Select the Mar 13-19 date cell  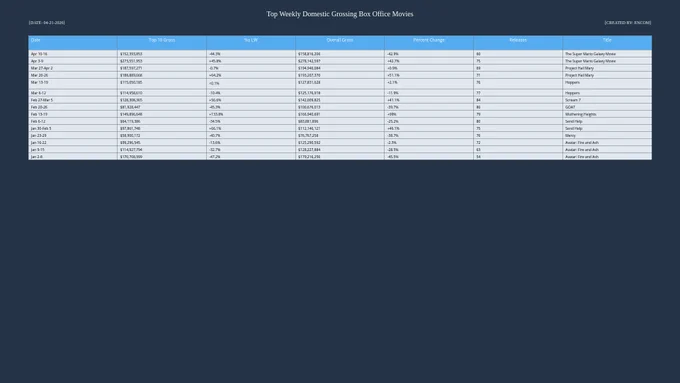pyautogui.click(x=73, y=84)
